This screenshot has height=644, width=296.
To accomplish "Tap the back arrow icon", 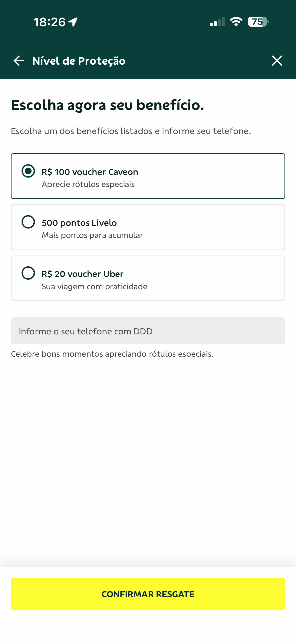I will pos(19,61).
